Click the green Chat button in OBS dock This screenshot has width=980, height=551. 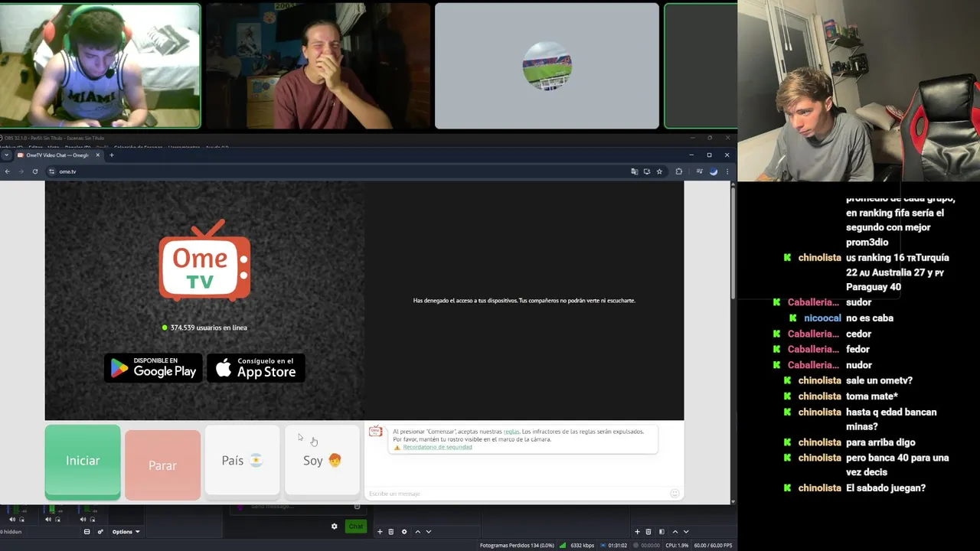[x=356, y=527]
